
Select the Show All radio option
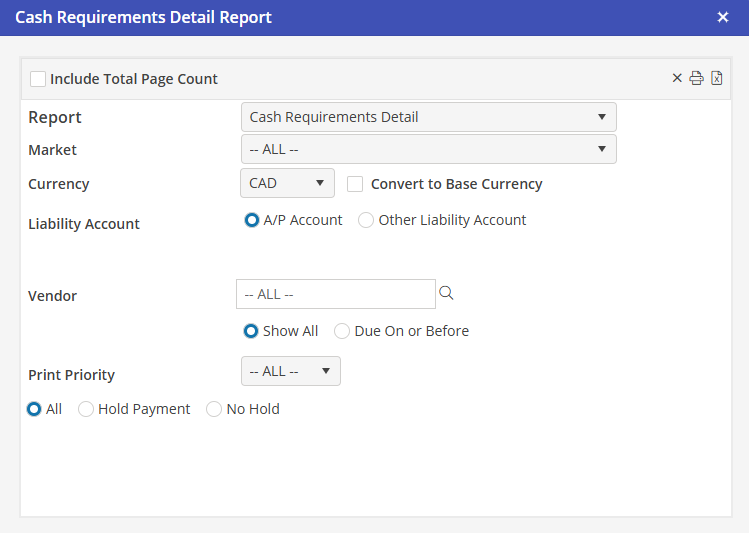pos(252,331)
